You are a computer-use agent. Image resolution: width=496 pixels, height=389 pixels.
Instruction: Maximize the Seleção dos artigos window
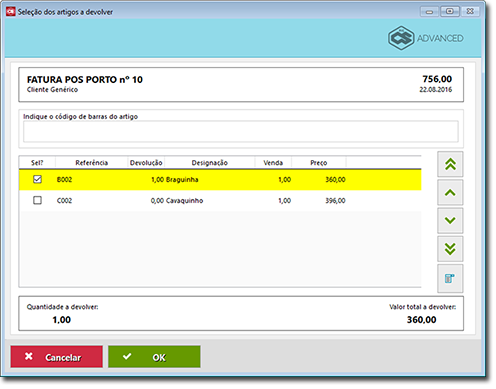point(450,12)
